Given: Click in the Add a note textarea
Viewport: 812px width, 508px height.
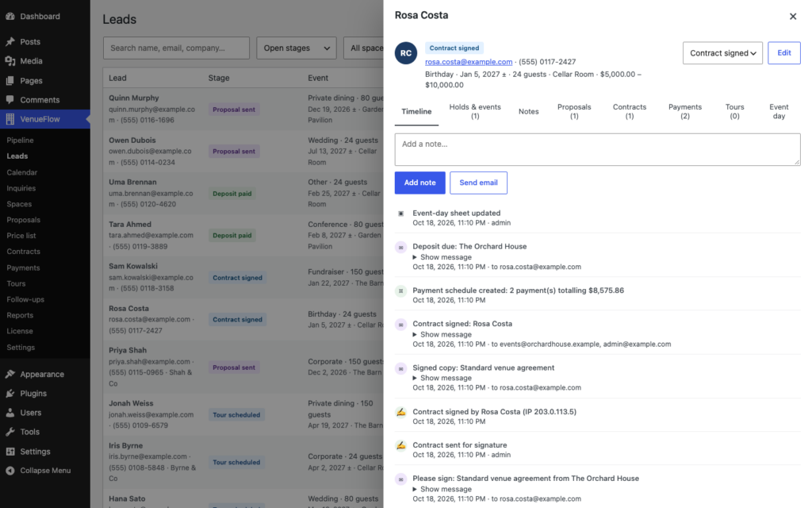Looking at the screenshot, I should click(x=598, y=149).
